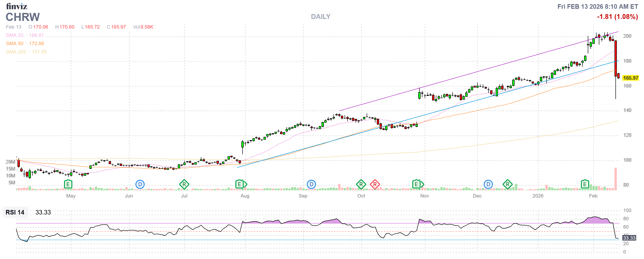644x259 pixels.
Task: Click the dividend marker in September
Action: (x=311, y=185)
